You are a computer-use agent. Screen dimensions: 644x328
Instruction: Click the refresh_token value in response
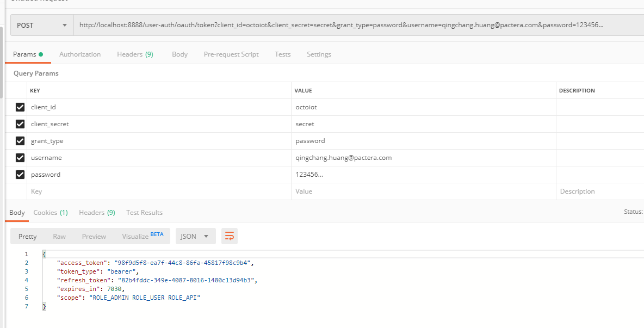(186, 280)
